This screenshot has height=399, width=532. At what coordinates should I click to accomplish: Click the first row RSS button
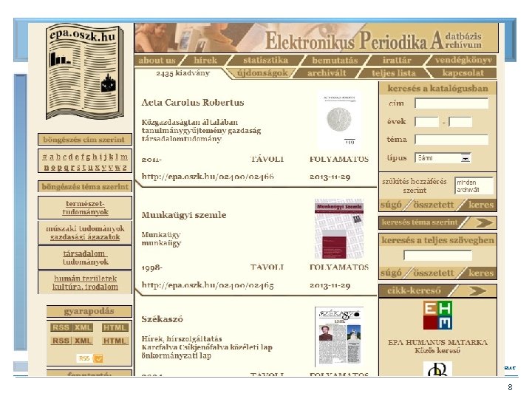pos(61,327)
